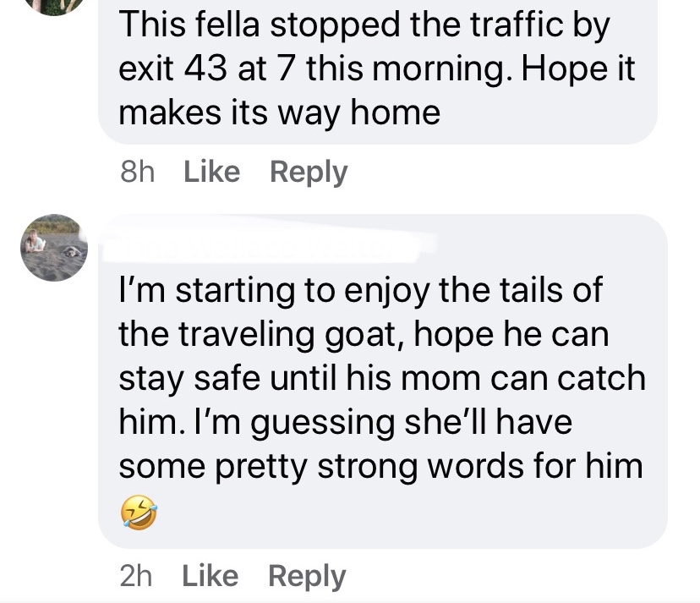Click the laughing emoji in goat comment
Viewport: 700px width, 603px height.
138,512
